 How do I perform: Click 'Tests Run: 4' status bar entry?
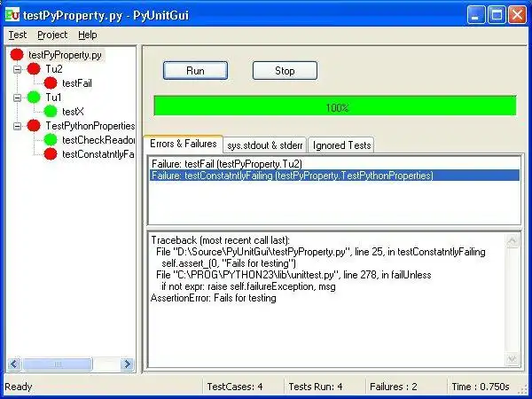pos(316,387)
